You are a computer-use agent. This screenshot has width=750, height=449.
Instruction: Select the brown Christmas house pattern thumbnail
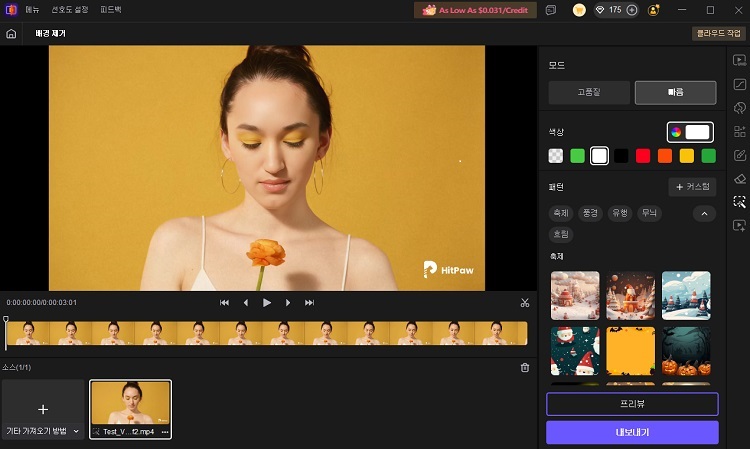630,296
